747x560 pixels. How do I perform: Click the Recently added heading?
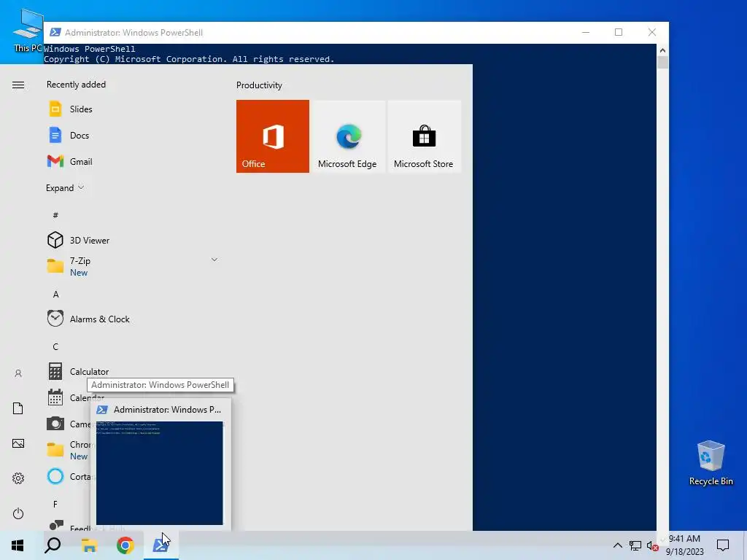76,85
